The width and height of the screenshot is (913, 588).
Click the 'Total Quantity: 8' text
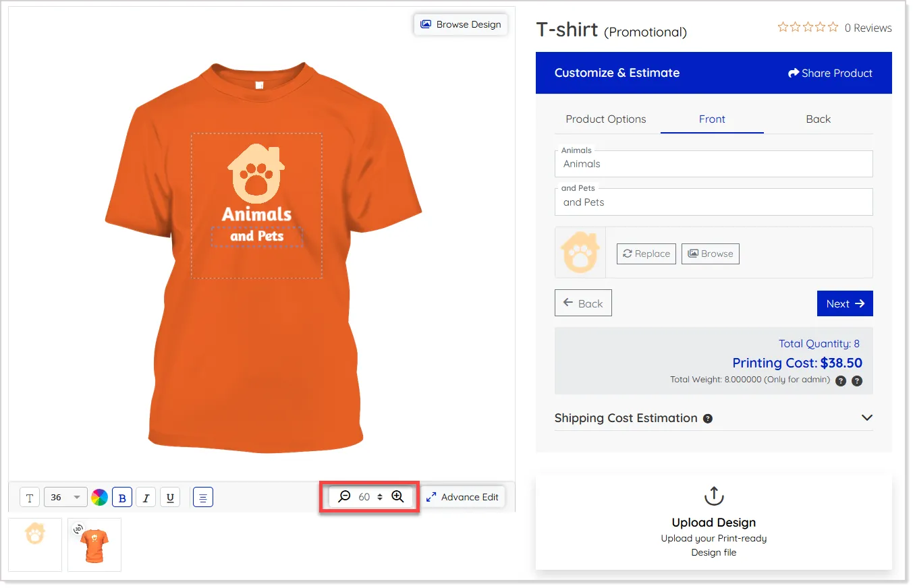pyautogui.click(x=819, y=343)
